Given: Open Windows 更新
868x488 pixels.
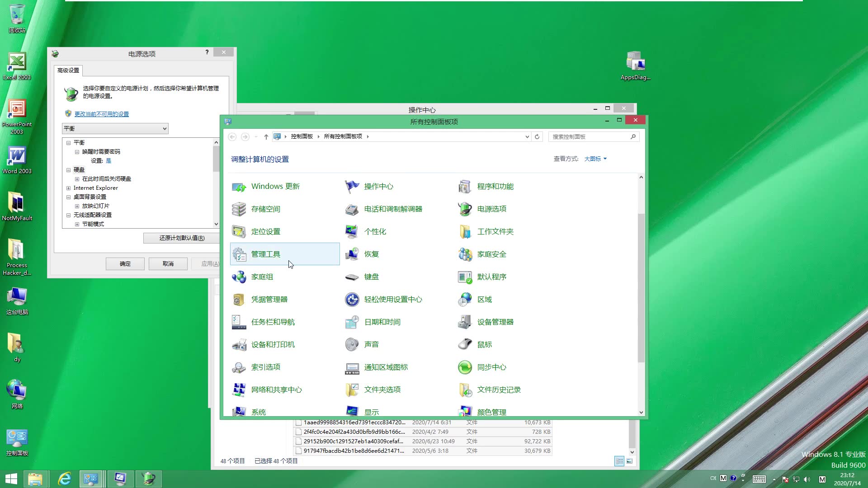Looking at the screenshot, I should click(x=275, y=186).
